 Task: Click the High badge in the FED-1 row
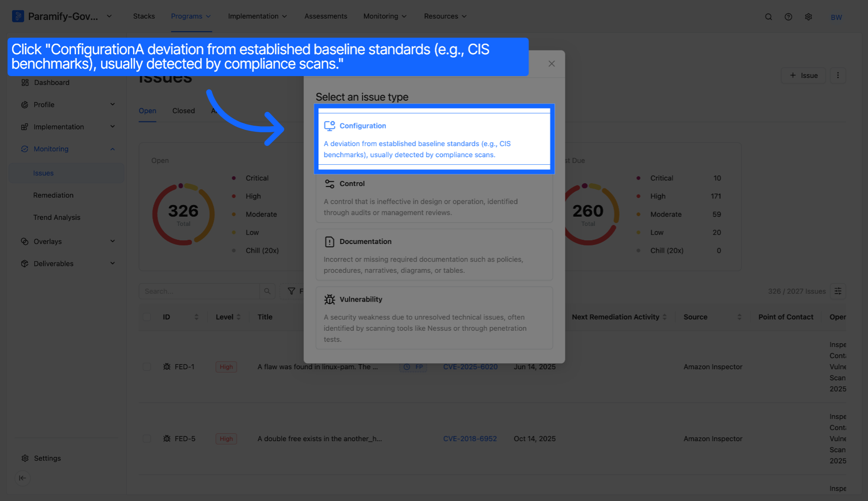[226, 367]
